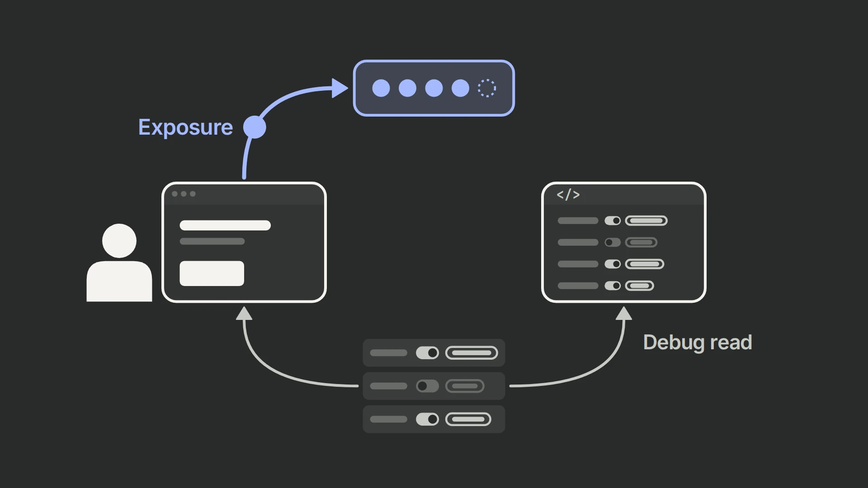Click the first filled dot in counter box
This screenshot has height=488, width=868.
(x=381, y=88)
